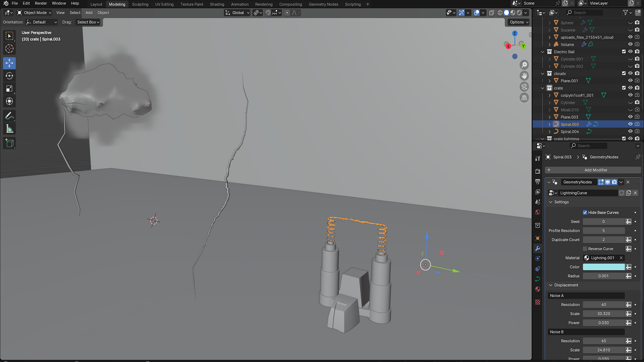Unlink the LightningCurve node group
The image size is (644, 362).
(x=635, y=193)
